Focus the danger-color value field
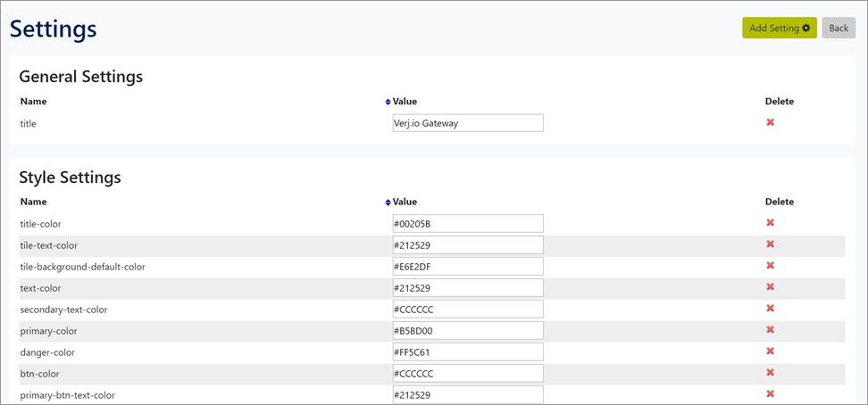Image resolution: width=868 pixels, height=405 pixels. (467, 352)
